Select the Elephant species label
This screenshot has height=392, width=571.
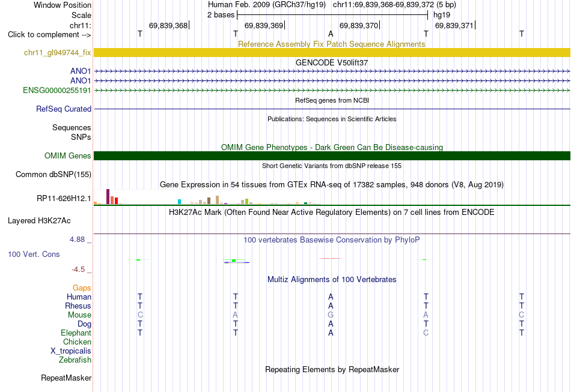[x=76, y=333]
